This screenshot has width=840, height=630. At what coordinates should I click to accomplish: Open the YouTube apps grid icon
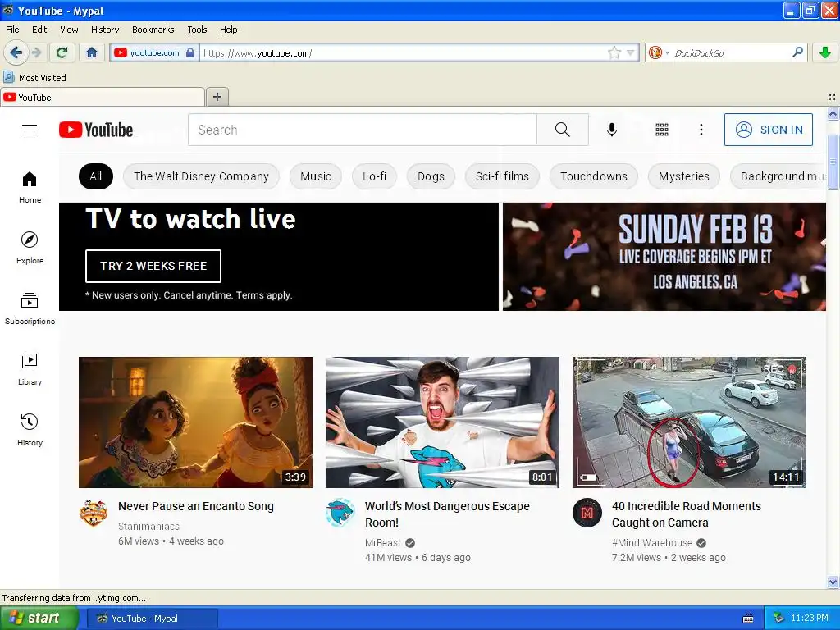[662, 130]
